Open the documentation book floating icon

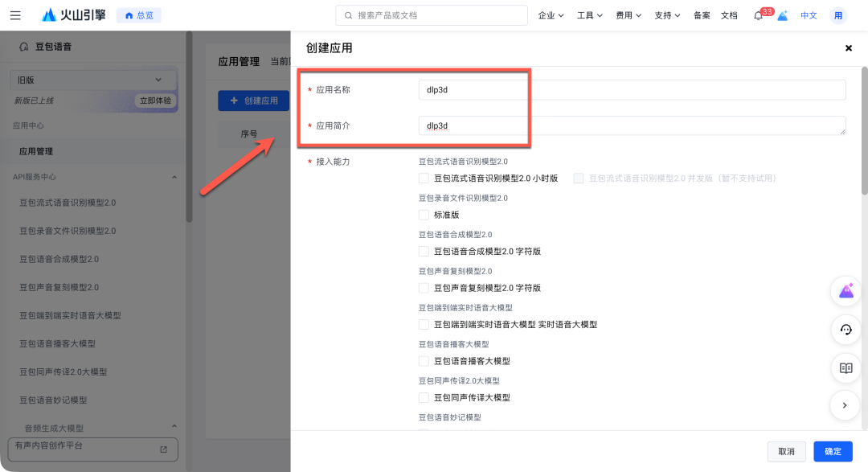click(x=845, y=367)
